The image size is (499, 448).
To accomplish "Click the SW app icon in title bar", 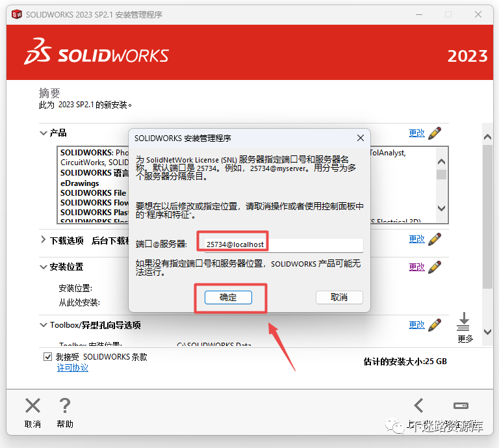I will coord(17,14).
